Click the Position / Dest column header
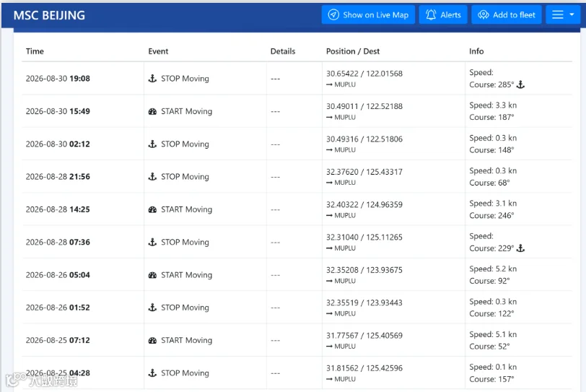The height and width of the screenshot is (392, 586). [353, 51]
